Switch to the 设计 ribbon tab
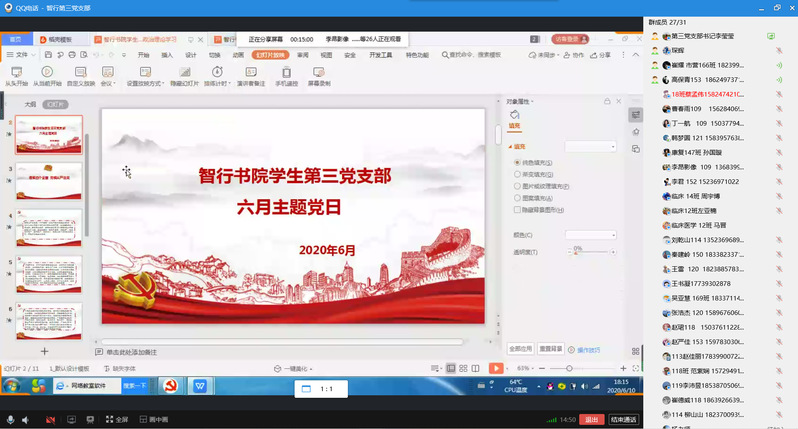Screen dimensions: 798x429 pos(190,55)
